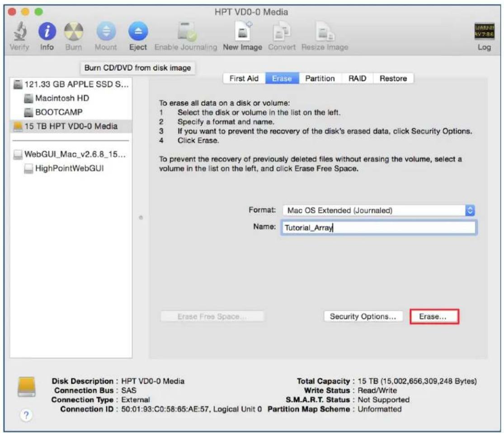
Task: Click the S.M.A.R.T. Status Not Supported value
Action: point(383,400)
